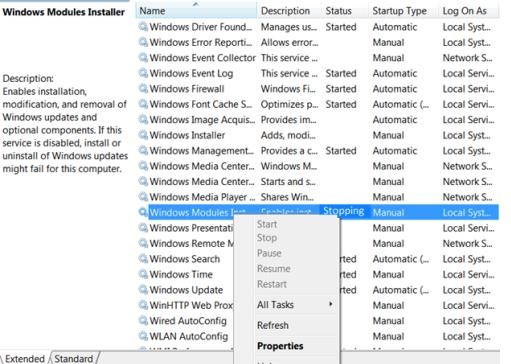Open Properties from the context menu

(280, 346)
